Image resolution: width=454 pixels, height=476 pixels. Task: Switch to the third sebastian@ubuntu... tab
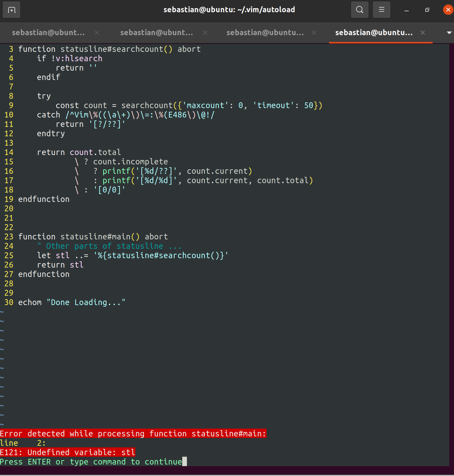pos(265,33)
